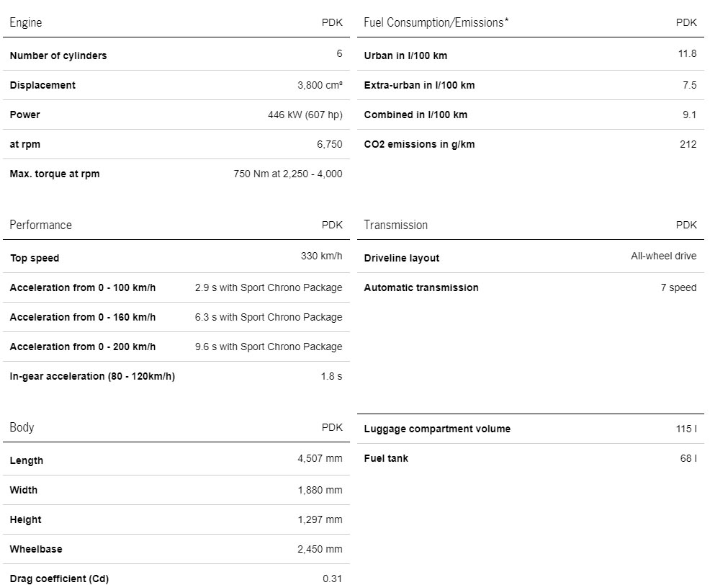This screenshot has width=728, height=585.
Task: Click the height value 1,297 mm
Action: pos(320,519)
